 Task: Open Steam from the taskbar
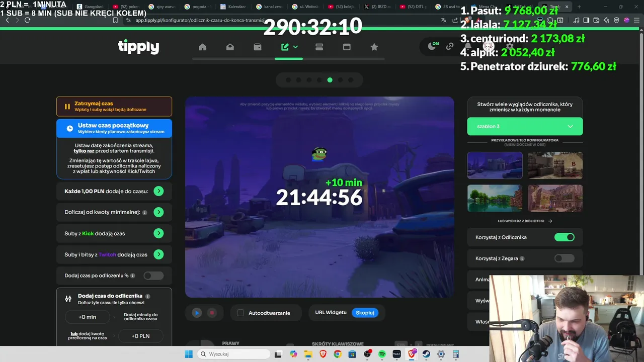pyautogui.click(x=426, y=354)
